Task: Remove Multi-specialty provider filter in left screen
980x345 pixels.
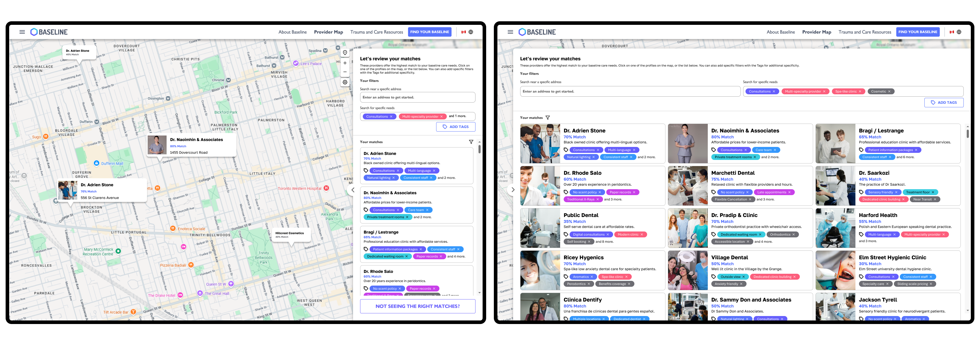Action: pos(441,117)
